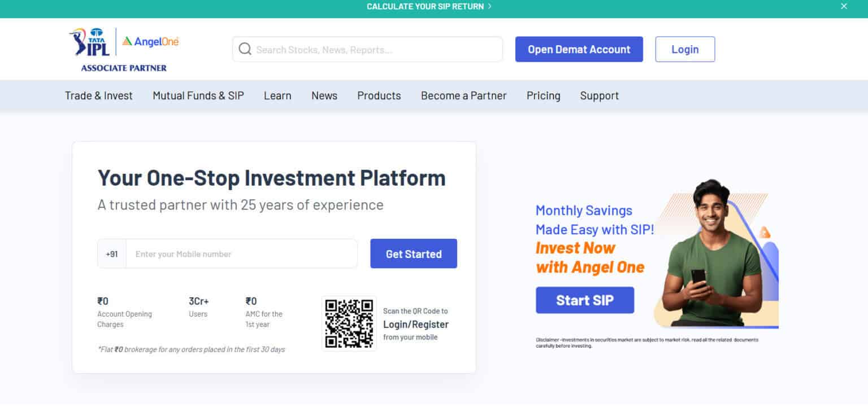Click the Angel One logo
868x416 pixels.
click(x=150, y=41)
